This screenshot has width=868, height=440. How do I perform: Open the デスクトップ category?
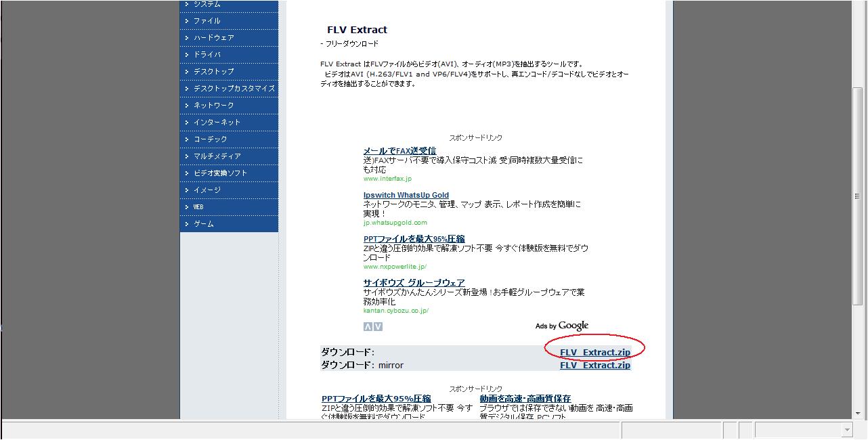229,72
